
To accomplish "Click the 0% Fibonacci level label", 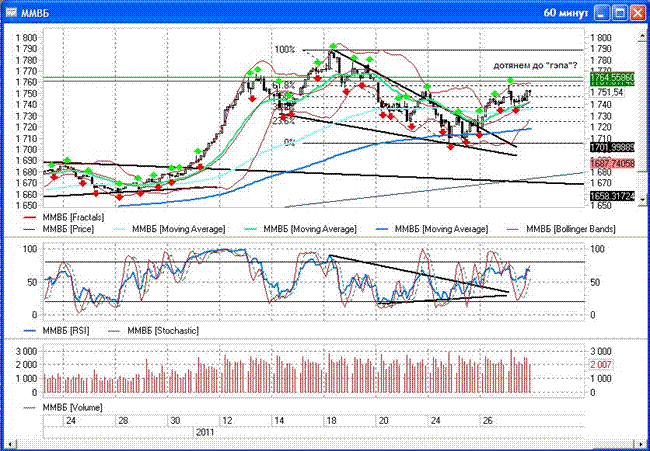I will tap(289, 143).
